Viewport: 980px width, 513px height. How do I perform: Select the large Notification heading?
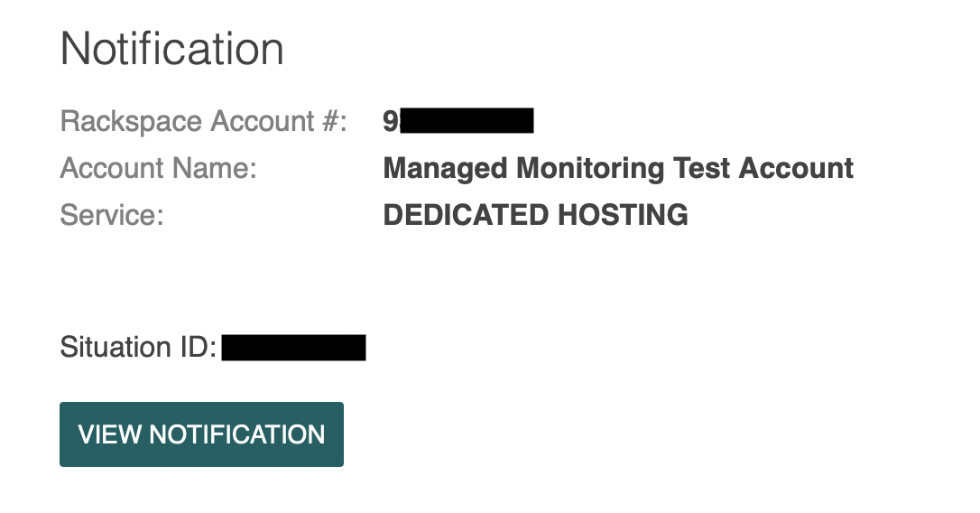[171, 49]
